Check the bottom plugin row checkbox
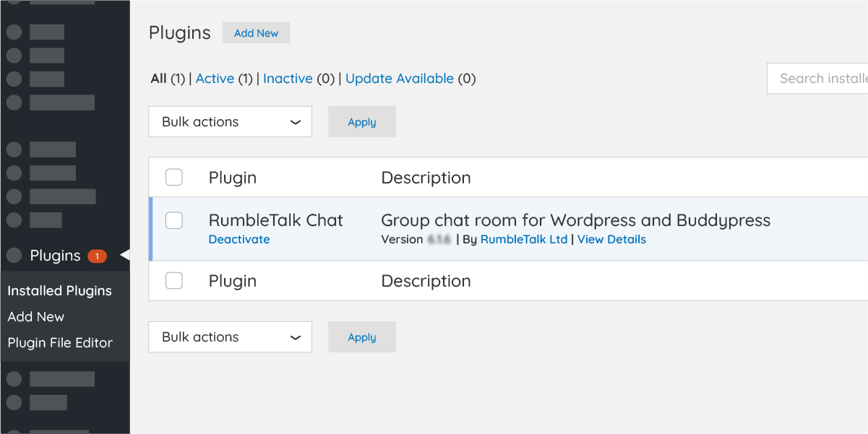Viewport: 868px width, 434px height. (x=173, y=280)
